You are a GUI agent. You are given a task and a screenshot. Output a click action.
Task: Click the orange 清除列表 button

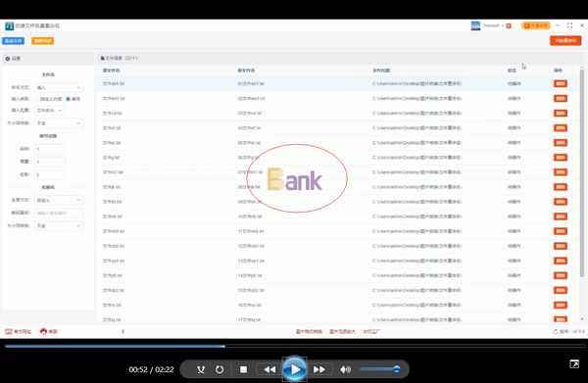42,41
